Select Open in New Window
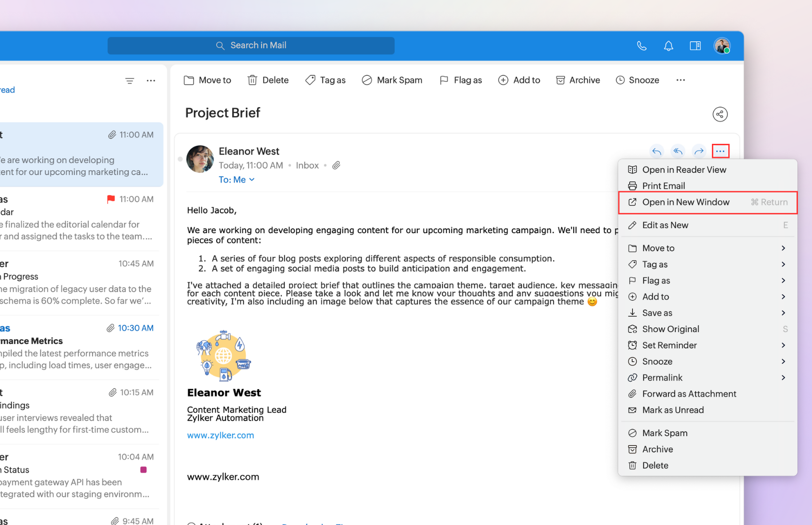Viewport: 812px width, 525px height. 708,203
